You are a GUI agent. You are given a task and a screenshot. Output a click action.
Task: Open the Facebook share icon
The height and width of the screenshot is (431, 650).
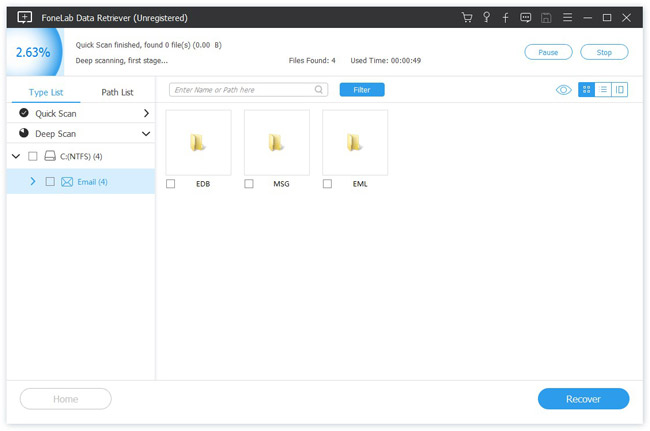pos(505,17)
